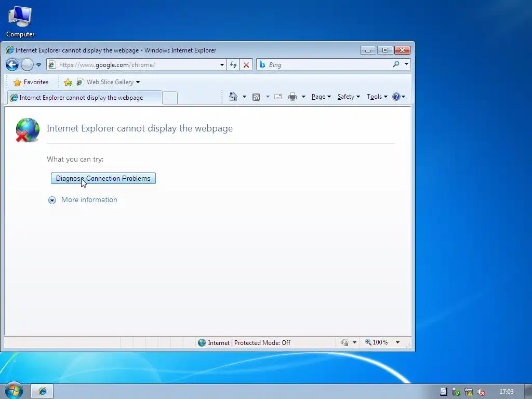Maximize the Internet Explorer window

tap(385, 50)
